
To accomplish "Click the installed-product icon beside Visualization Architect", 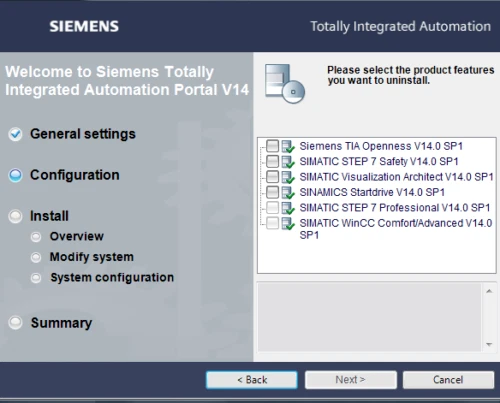I will coord(288,177).
